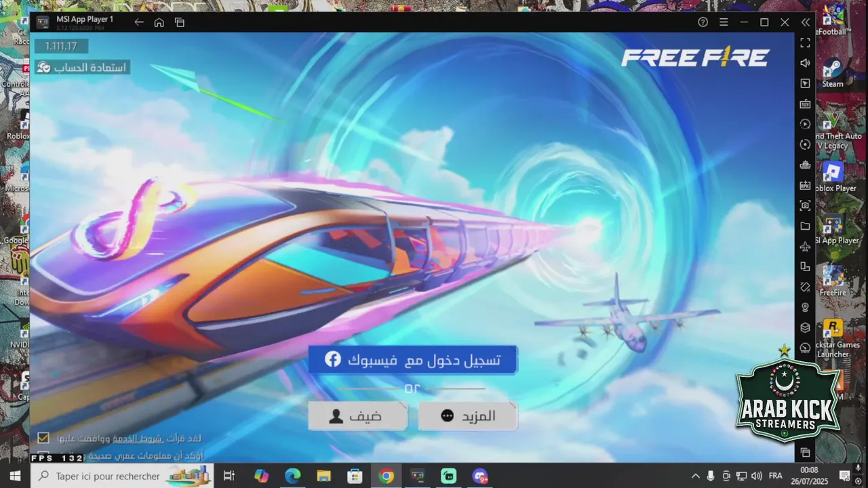This screenshot has height=488, width=868.
Task: Click the install APK sidebar icon
Action: [x=805, y=185]
